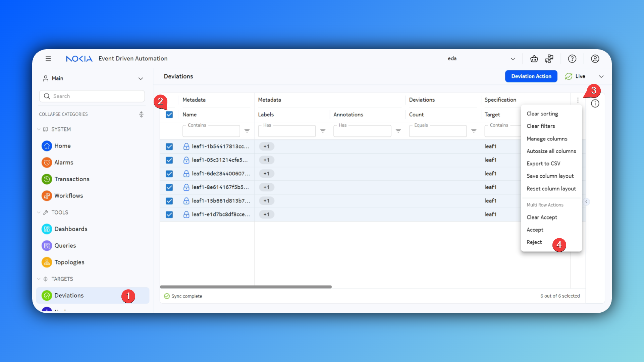The image size is (644, 362).
Task: Open Alarms from the sidebar
Action: coord(64,162)
